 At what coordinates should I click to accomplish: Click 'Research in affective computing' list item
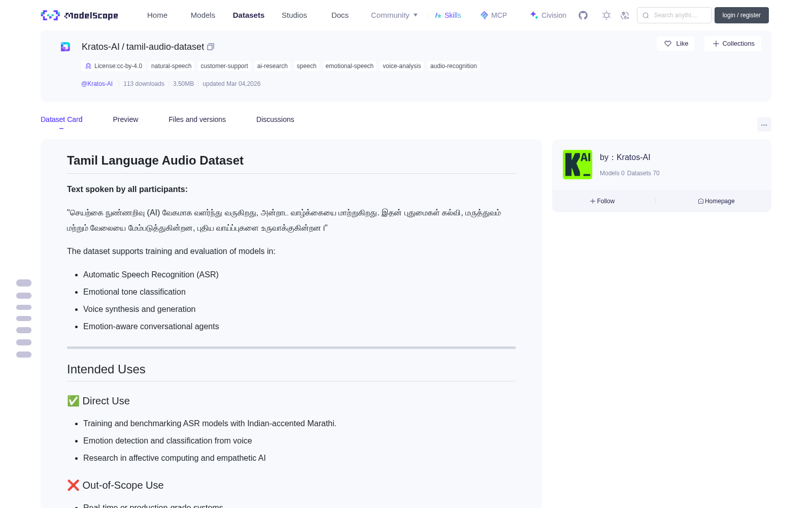(175, 458)
